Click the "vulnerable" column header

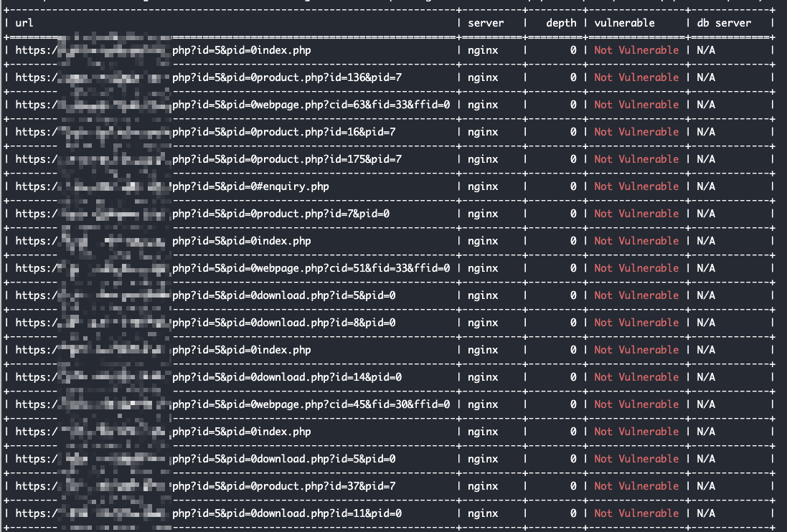pyautogui.click(x=624, y=23)
